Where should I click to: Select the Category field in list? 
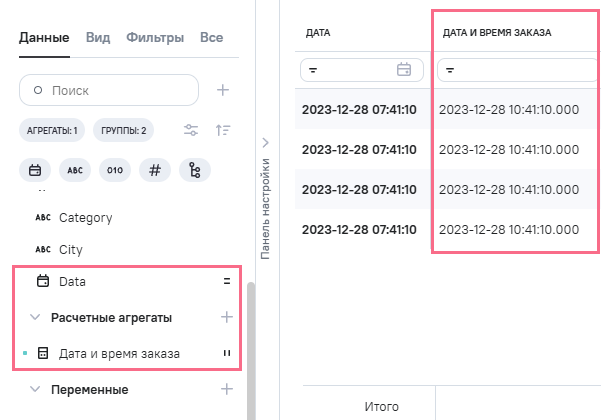pyautogui.click(x=85, y=217)
